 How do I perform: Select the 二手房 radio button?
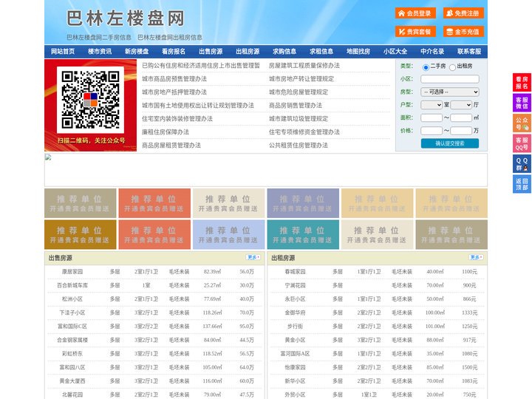coord(426,67)
